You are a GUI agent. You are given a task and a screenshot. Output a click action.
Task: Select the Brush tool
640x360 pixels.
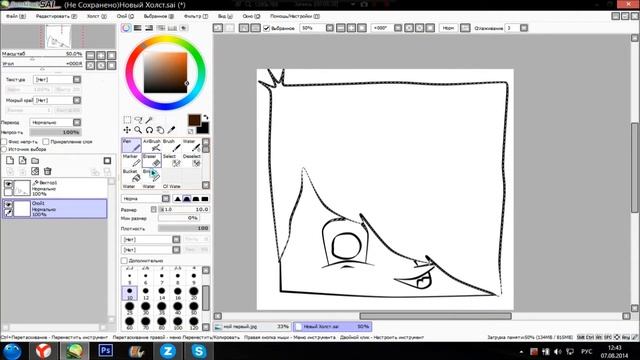[x=172, y=145]
